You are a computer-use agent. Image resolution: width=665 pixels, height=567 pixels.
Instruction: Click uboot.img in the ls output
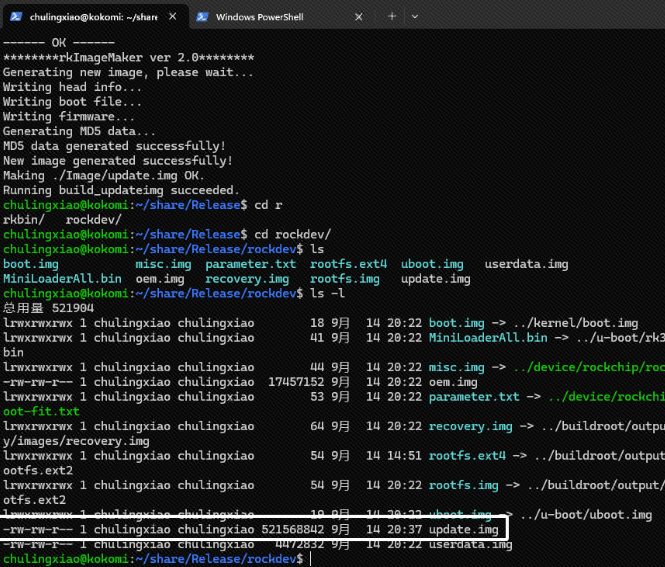[432, 264]
